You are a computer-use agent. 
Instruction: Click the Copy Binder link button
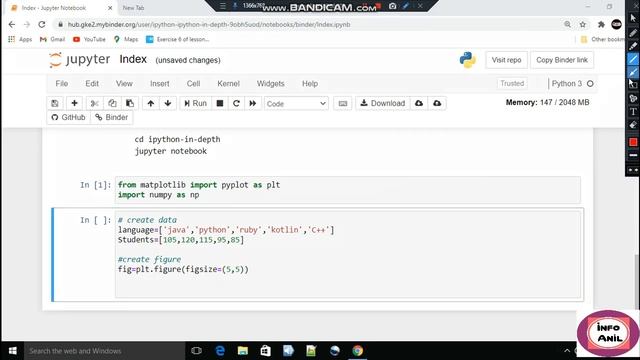pyautogui.click(x=562, y=60)
